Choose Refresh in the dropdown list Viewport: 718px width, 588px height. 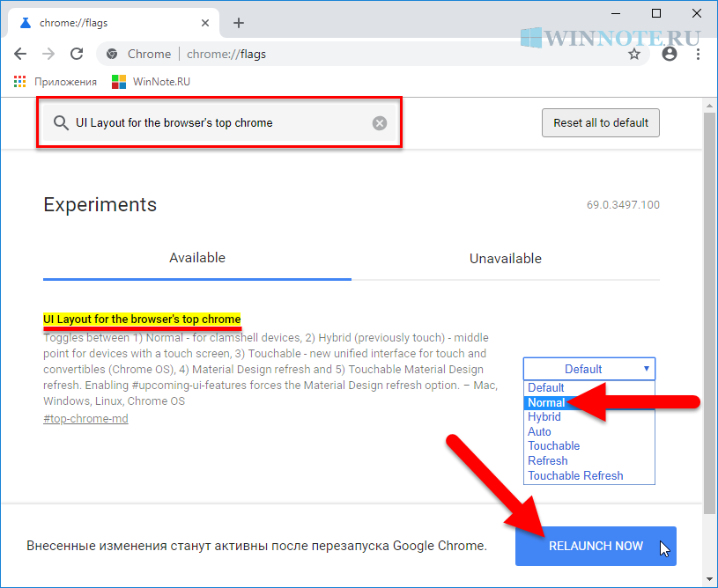(x=589, y=460)
